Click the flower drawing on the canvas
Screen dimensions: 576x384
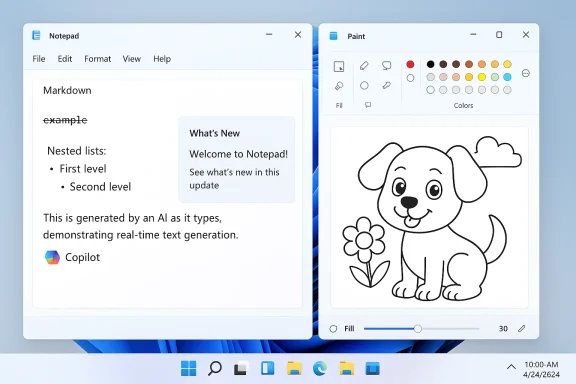click(365, 252)
